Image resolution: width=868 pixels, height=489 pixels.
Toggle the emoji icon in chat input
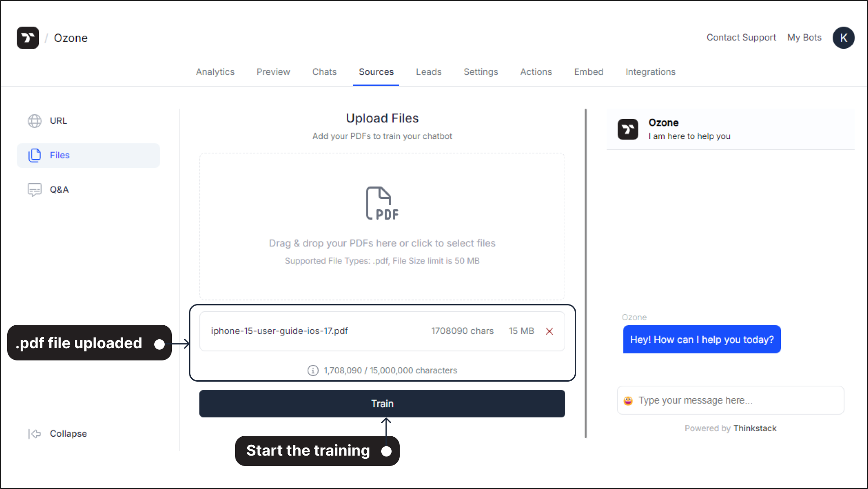[628, 400]
